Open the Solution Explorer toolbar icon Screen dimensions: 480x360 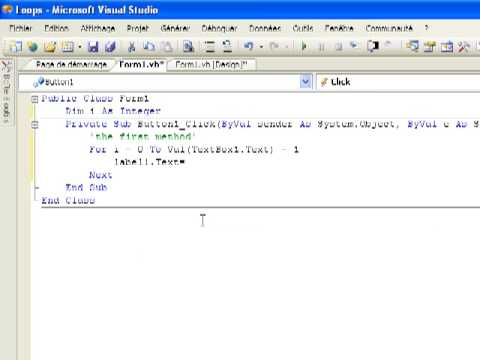[x=413, y=47]
